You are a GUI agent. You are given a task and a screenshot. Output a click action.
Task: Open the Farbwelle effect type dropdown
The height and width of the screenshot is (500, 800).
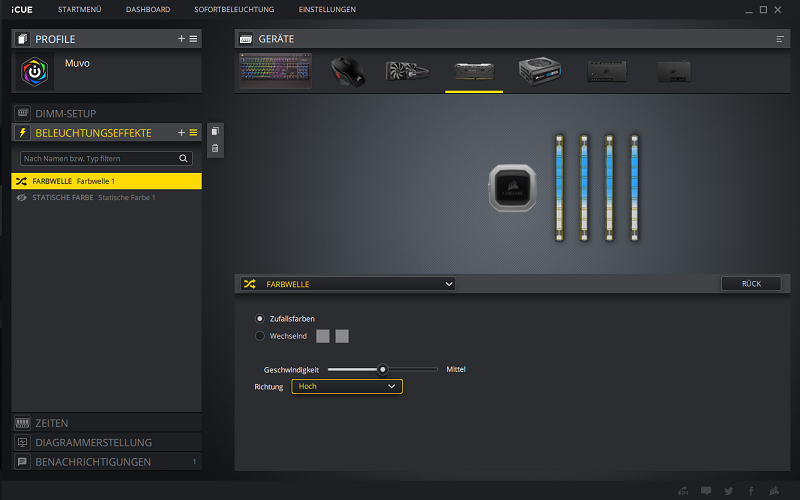(x=348, y=284)
